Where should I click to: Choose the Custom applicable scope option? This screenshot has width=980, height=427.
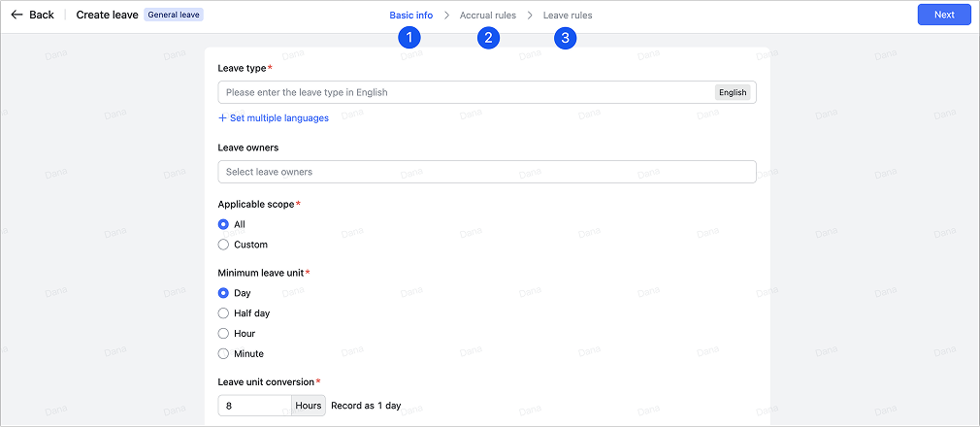tap(224, 245)
